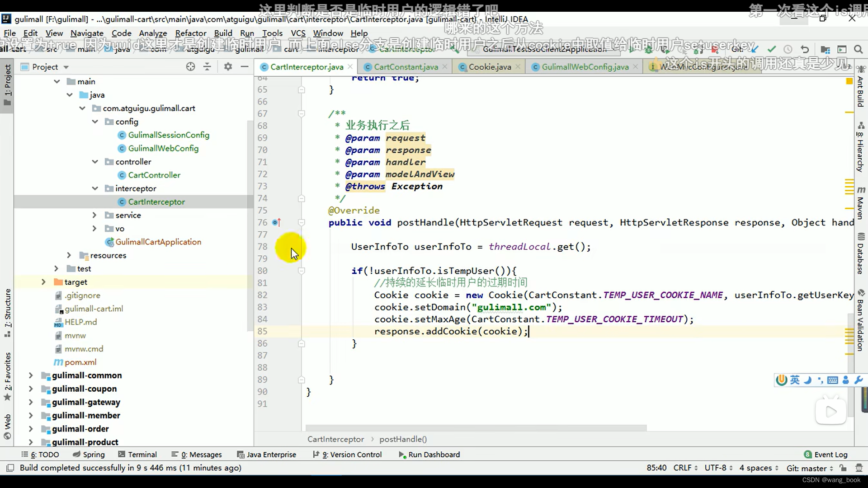The height and width of the screenshot is (488, 868).
Task: Open the Ant Build side panel
Action: 860,87
